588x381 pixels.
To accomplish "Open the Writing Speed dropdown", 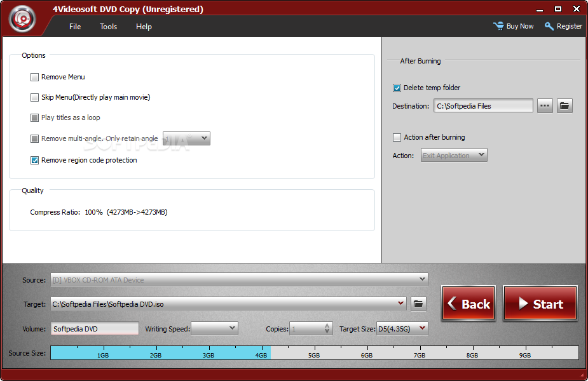I will click(x=214, y=328).
